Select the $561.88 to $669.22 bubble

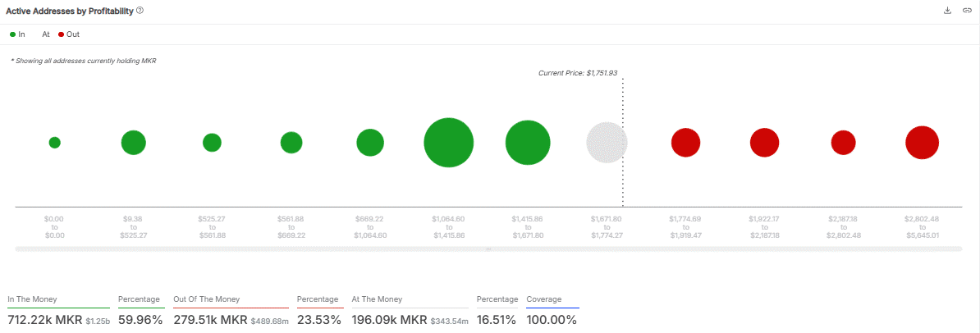291,143
